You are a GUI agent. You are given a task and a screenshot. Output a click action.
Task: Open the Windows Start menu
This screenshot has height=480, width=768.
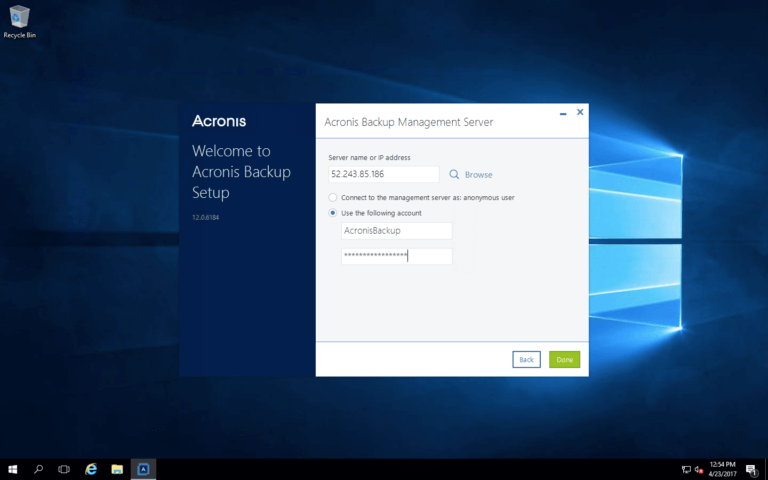pyautogui.click(x=13, y=469)
